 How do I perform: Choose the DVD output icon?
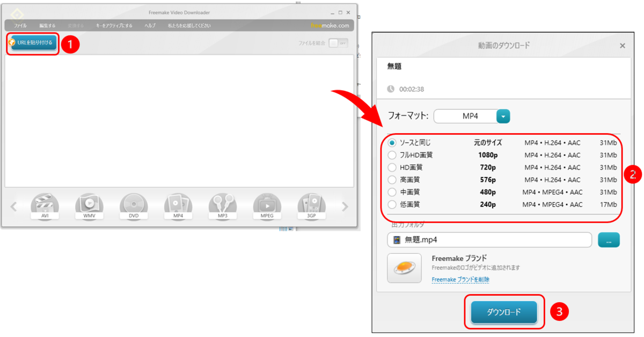pos(134,207)
